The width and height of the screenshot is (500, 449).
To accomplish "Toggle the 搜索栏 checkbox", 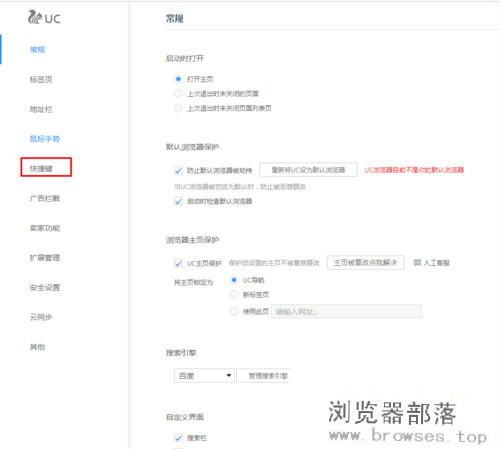I will point(178,438).
